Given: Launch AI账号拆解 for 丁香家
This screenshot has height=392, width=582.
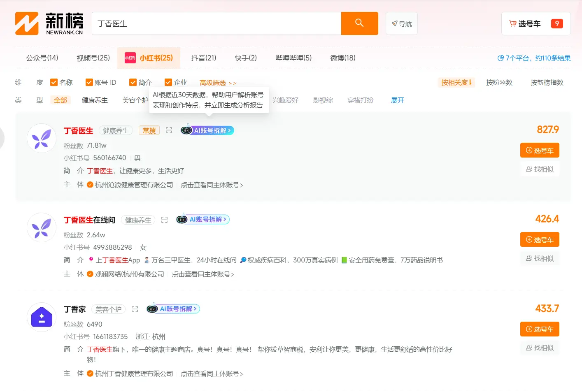Looking at the screenshot, I should [173, 308].
